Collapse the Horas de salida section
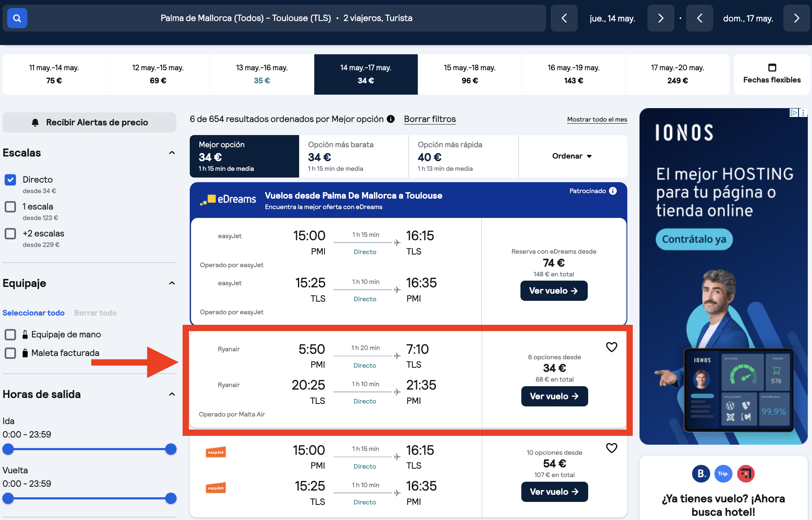 (x=172, y=394)
